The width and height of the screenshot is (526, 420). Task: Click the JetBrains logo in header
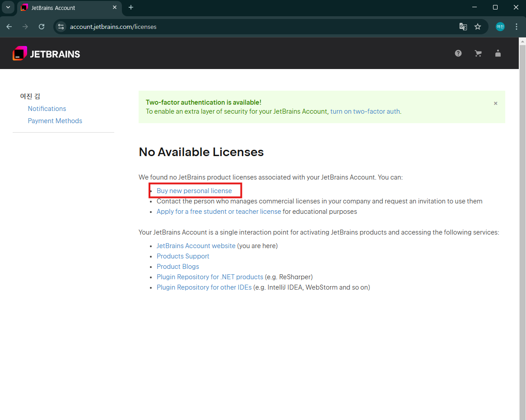(x=47, y=54)
